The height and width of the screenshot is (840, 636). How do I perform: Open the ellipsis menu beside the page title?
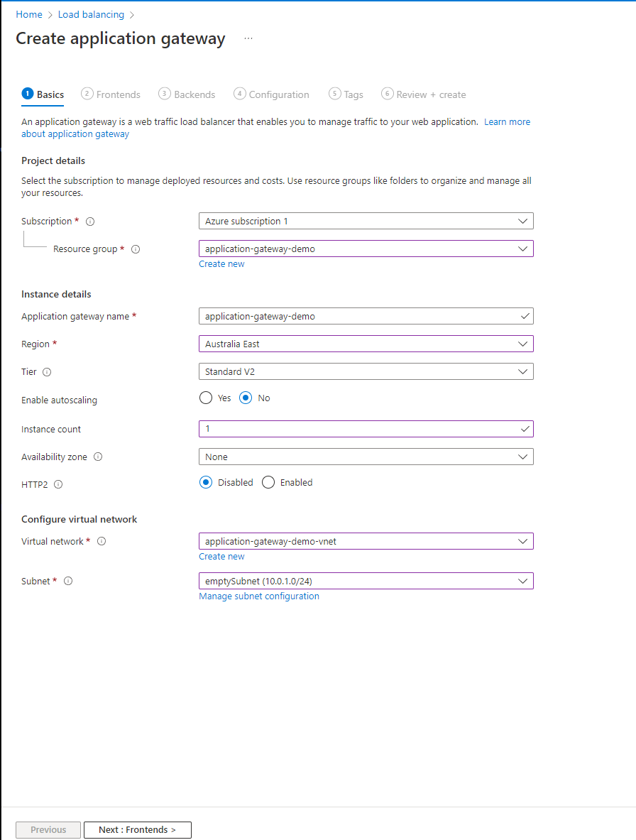[x=248, y=38]
